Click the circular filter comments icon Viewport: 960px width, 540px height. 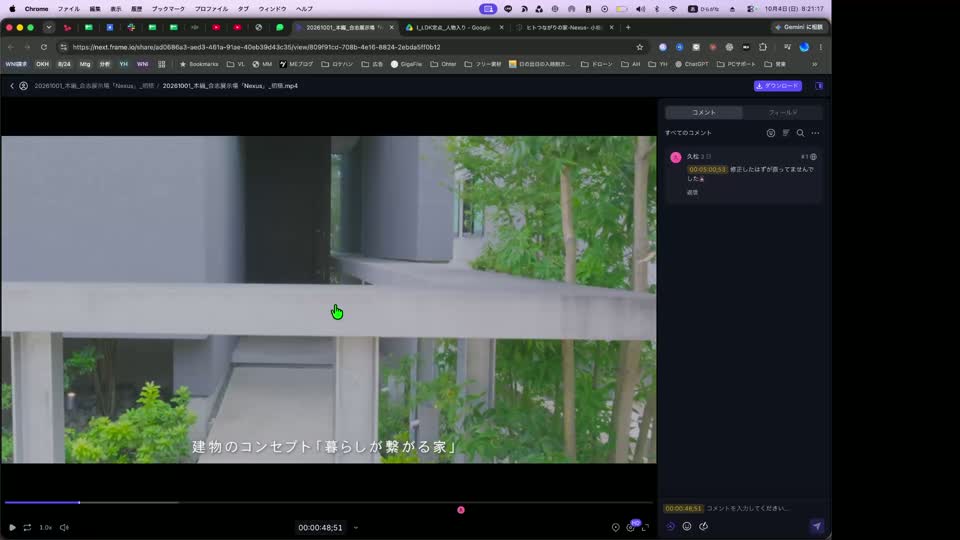pyautogui.click(x=771, y=133)
